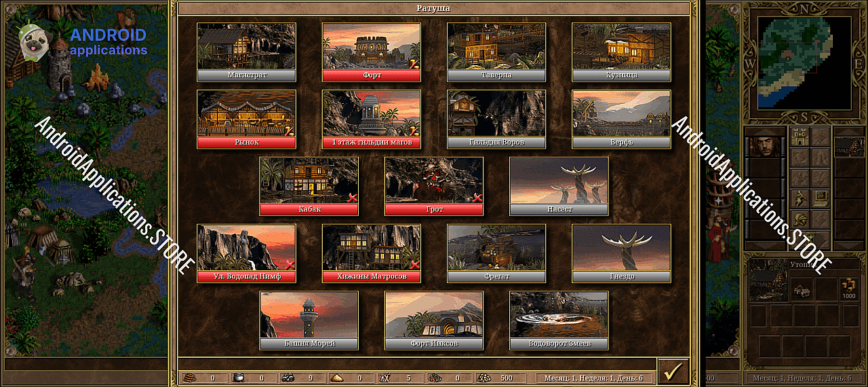The height and width of the screenshot is (387, 868).
Task: Click the horse move-hero icon
Action: click(800, 198)
